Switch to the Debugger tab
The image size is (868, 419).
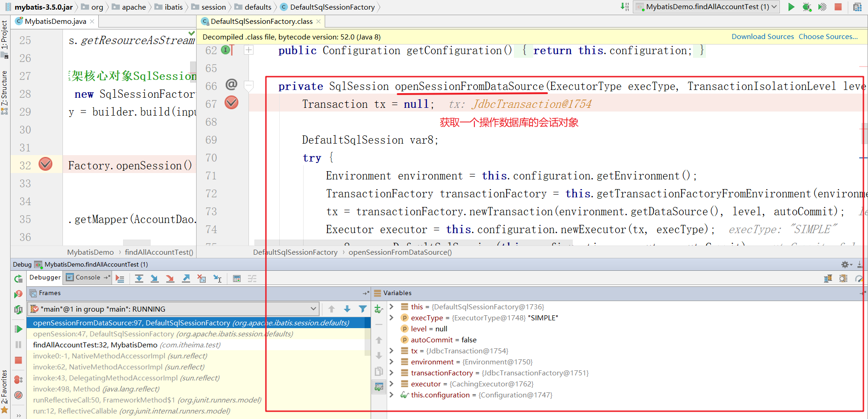pos(45,277)
